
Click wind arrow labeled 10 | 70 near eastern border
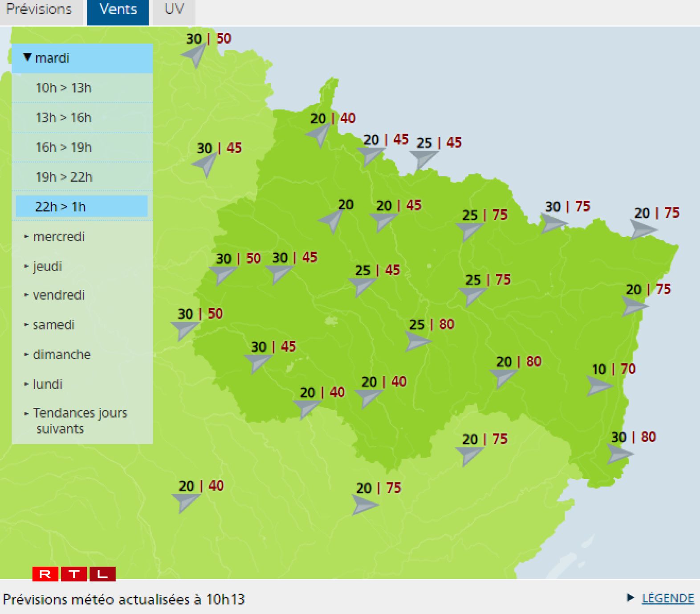click(x=598, y=386)
